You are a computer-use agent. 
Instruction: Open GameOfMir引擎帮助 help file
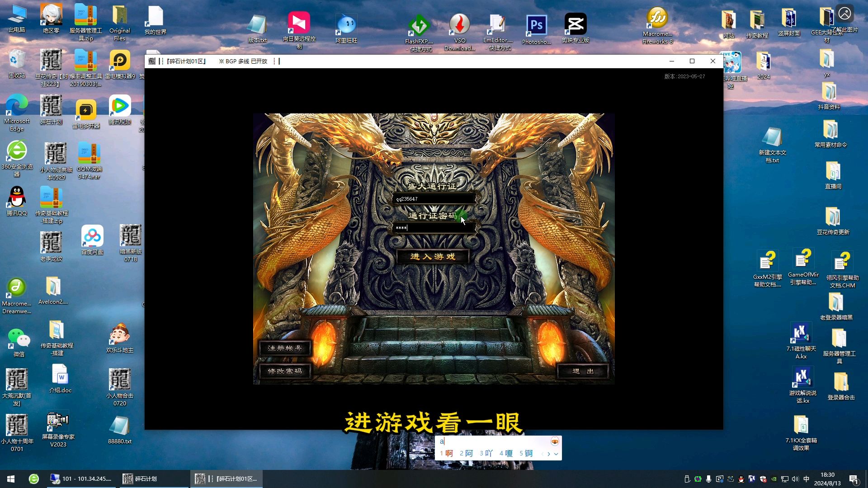pos(803,267)
